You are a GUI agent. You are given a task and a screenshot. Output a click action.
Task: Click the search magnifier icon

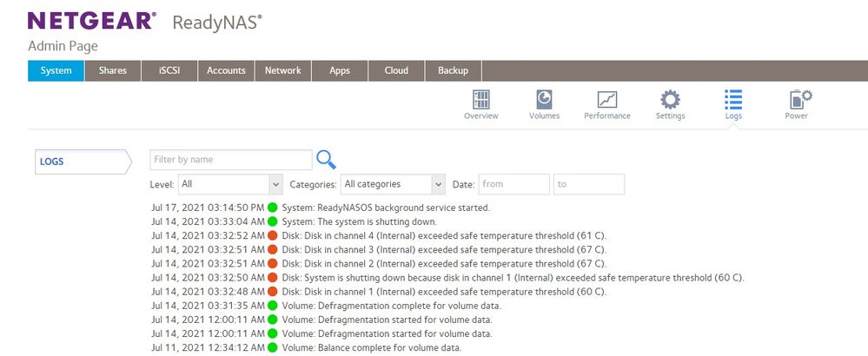click(x=326, y=160)
